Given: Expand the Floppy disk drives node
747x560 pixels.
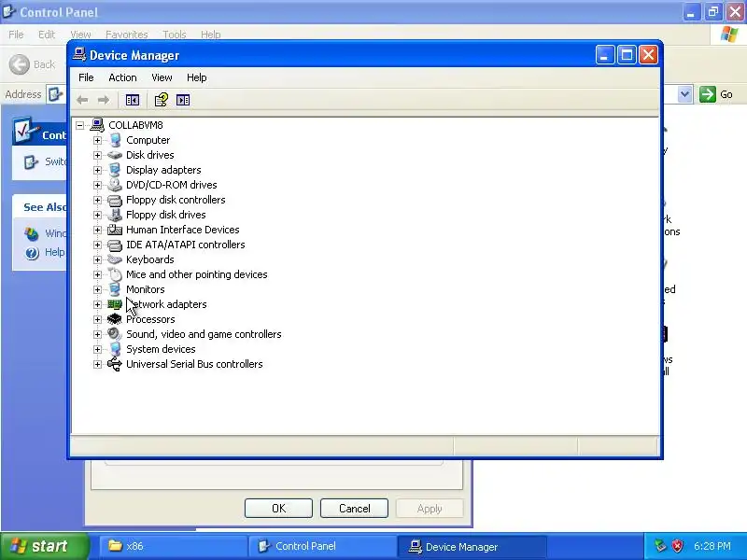Looking at the screenshot, I should [97, 215].
